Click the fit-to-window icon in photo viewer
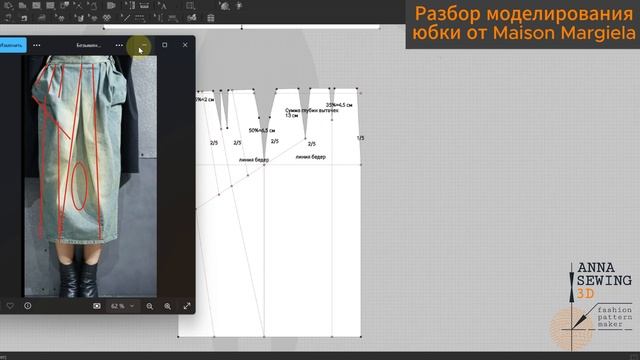The height and width of the screenshot is (360, 640). 97,306
